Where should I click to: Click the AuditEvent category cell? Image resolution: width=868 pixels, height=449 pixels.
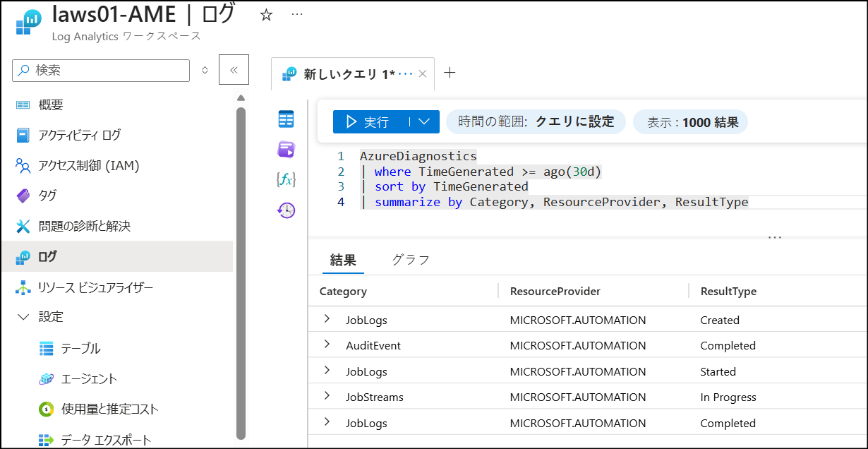pyautogui.click(x=373, y=345)
